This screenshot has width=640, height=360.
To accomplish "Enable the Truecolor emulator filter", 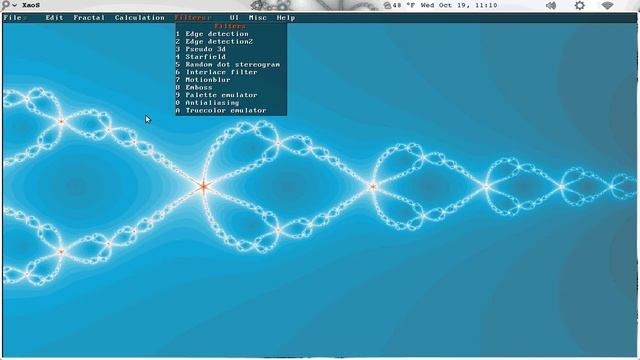I will coord(231,110).
